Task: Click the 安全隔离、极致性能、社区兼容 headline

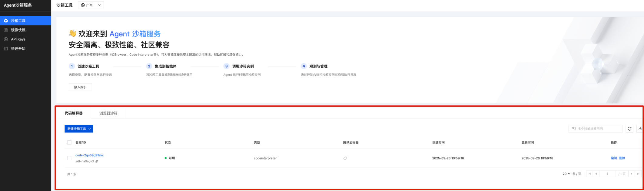Action: [119, 45]
